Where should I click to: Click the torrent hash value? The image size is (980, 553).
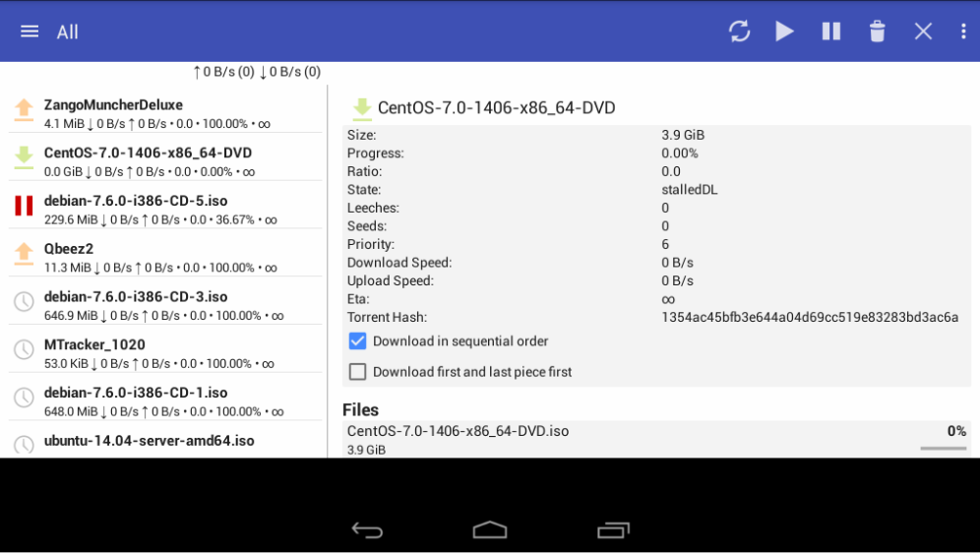pyautogui.click(x=810, y=317)
